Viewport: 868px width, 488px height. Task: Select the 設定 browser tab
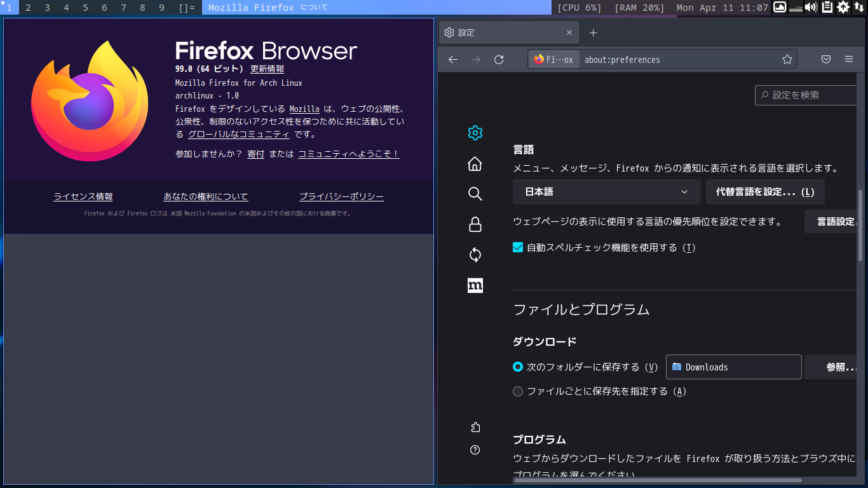point(508,32)
